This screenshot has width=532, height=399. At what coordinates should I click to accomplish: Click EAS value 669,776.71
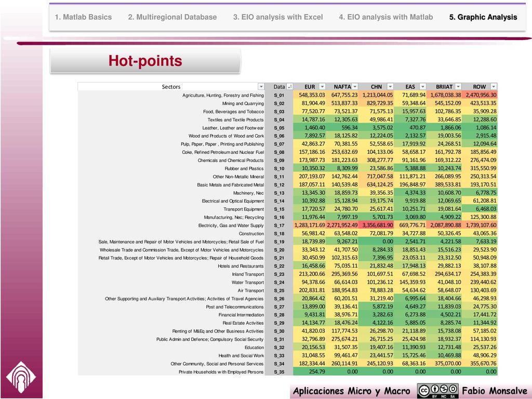pyautogui.click(x=412, y=225)
